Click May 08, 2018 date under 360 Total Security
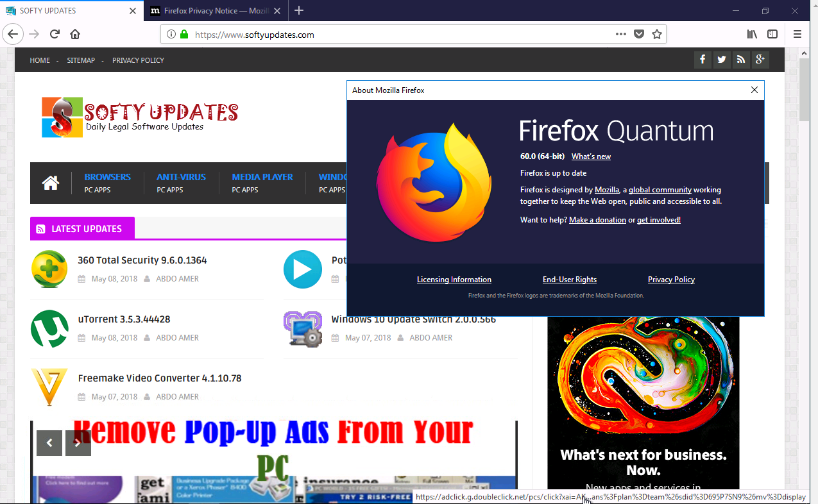 114,279
